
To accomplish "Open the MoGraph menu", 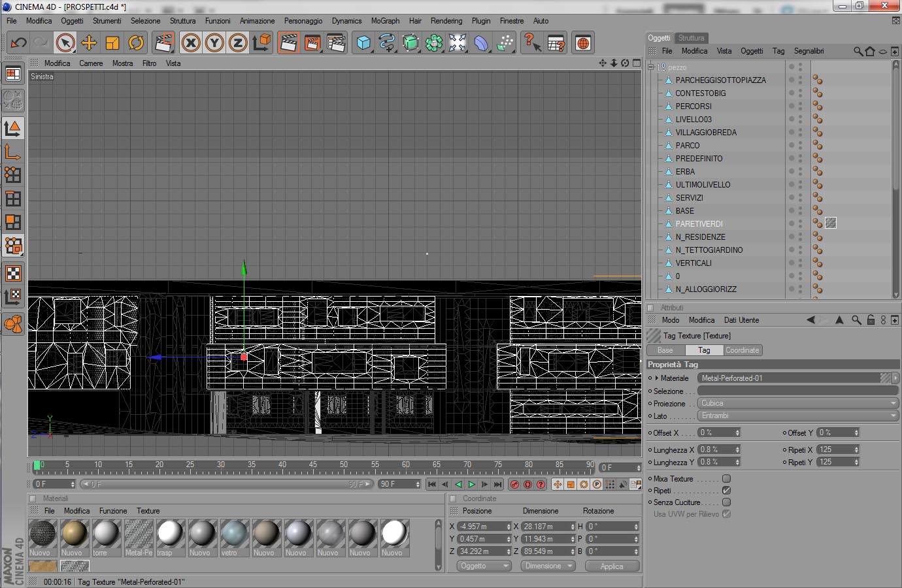I will click(x=385, y=21).
